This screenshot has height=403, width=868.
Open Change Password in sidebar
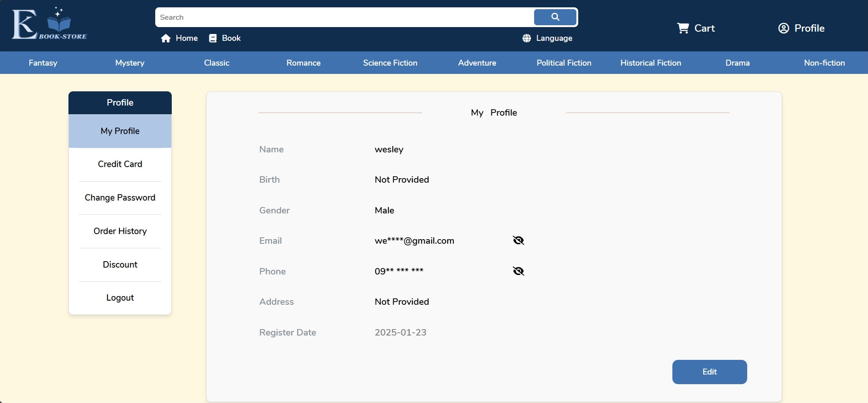(120, 198)
